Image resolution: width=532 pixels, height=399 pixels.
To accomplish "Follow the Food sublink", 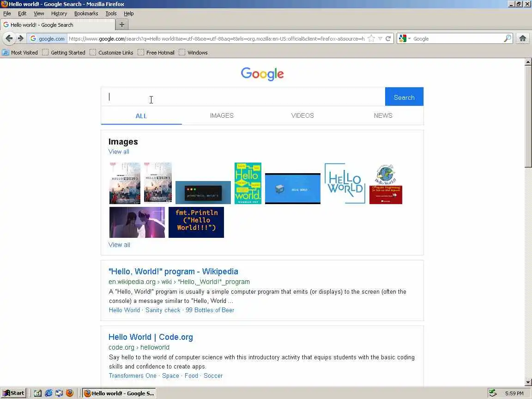I will (x=191, y=375).
